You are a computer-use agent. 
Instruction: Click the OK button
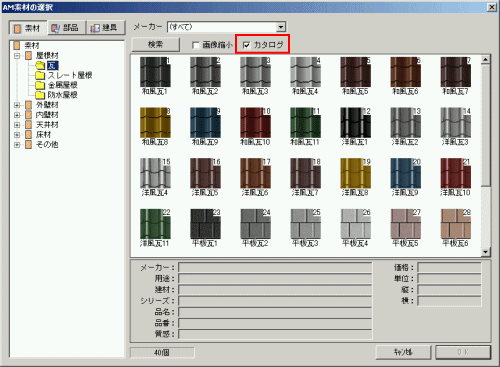[463, 352]
